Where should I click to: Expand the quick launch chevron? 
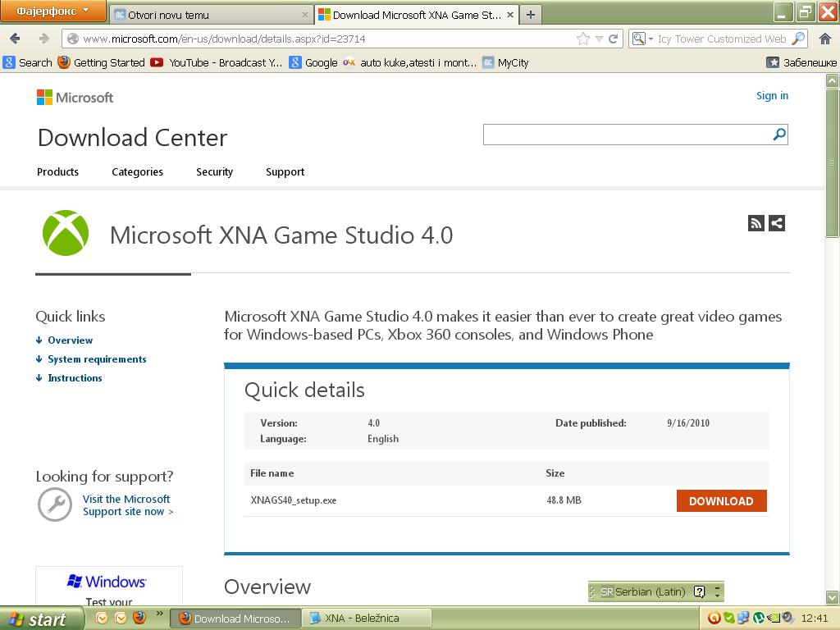coord(159,614)
